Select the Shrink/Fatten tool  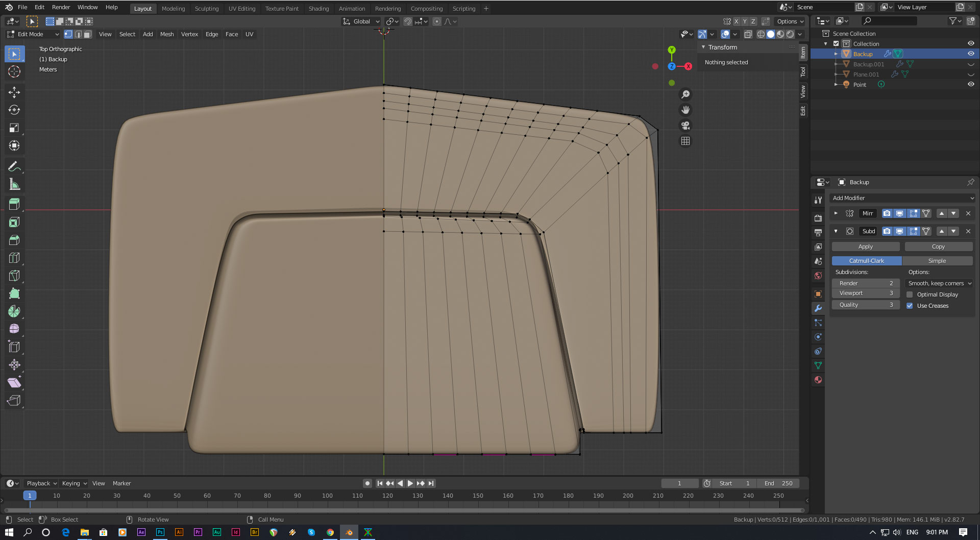(x=14, y=365)
